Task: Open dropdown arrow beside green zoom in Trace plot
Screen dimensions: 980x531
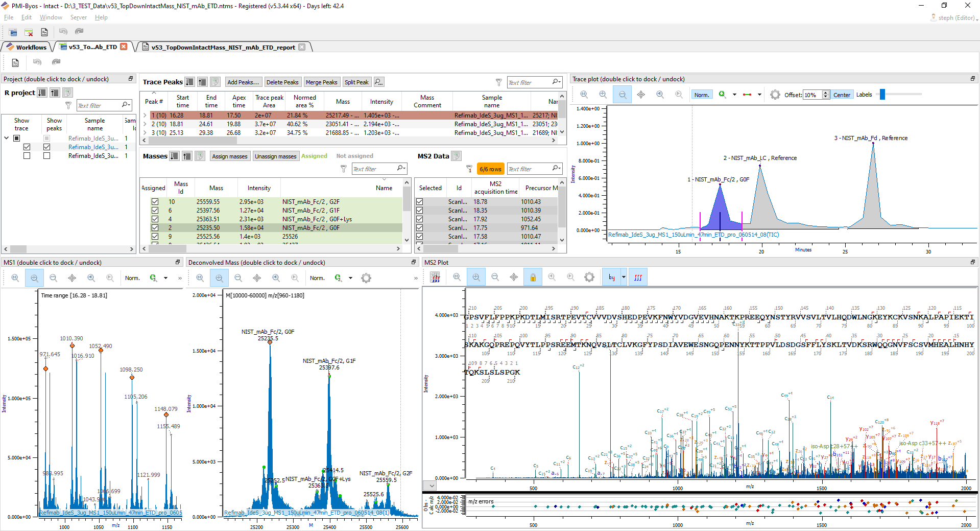Action: (x=734, y=95)
